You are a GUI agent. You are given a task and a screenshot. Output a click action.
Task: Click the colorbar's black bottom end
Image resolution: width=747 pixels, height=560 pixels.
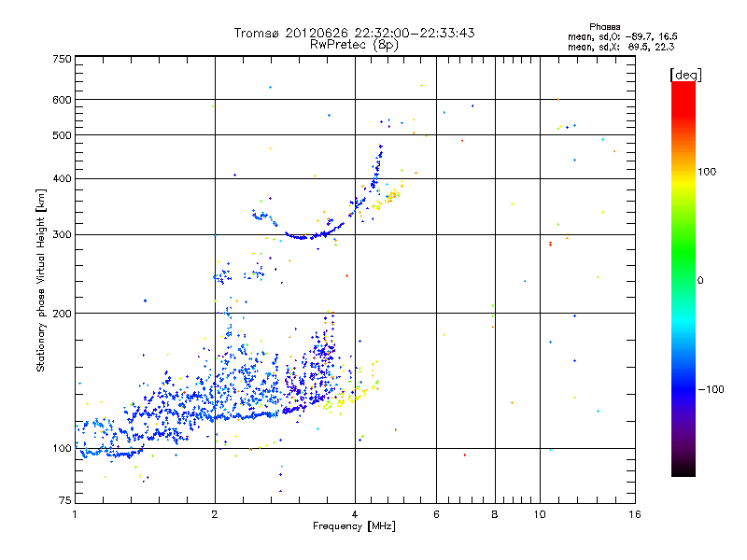684,469
